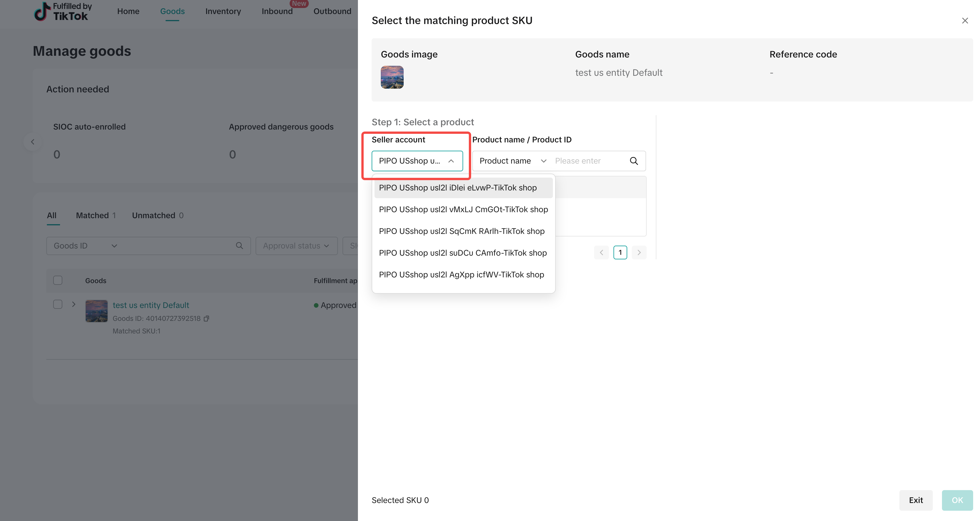
Task: Check the test us entity Default row checkbox
Action: 58,305
